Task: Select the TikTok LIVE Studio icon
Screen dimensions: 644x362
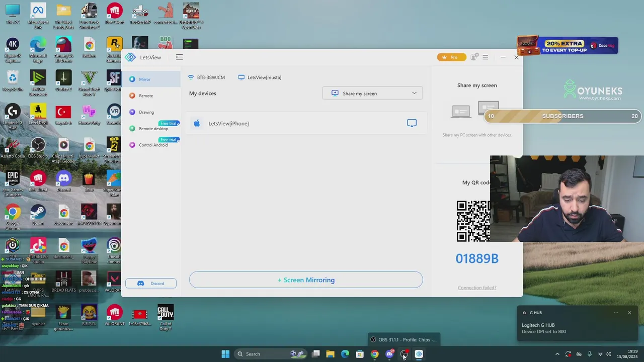Action: point(38,250)
